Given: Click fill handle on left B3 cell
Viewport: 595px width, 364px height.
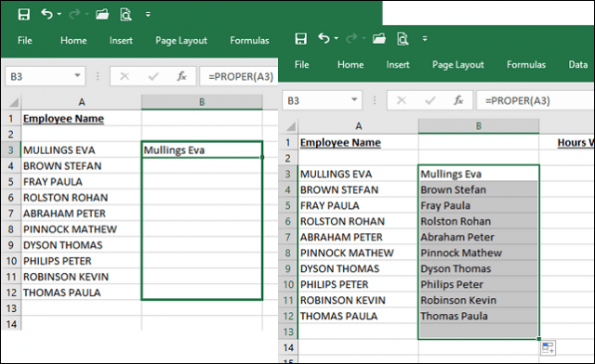Looking at the screenshot, I should click(x=262, y=157).
